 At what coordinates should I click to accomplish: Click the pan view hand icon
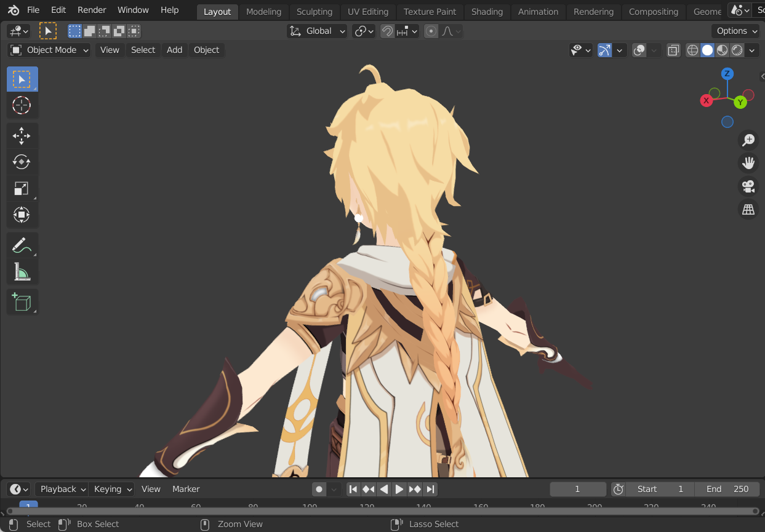(x=748, y=163)
